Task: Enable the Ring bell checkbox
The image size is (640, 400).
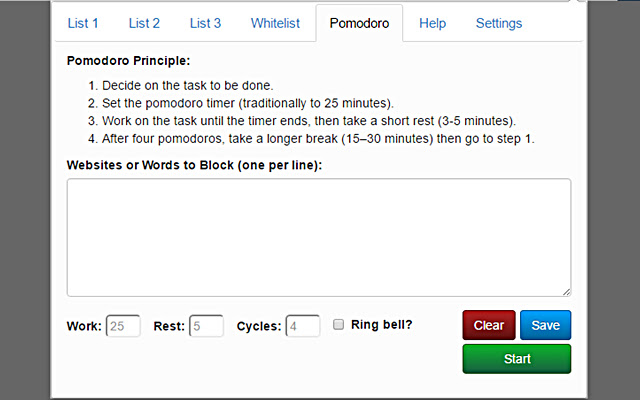Action: pyautogui.click(x=339, y=324)
